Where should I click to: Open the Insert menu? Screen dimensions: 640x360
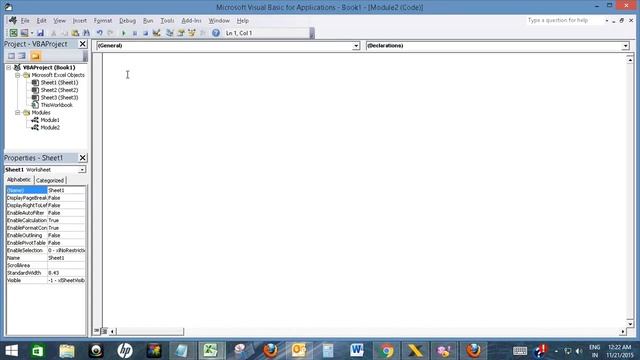click(x=80, y=20)
